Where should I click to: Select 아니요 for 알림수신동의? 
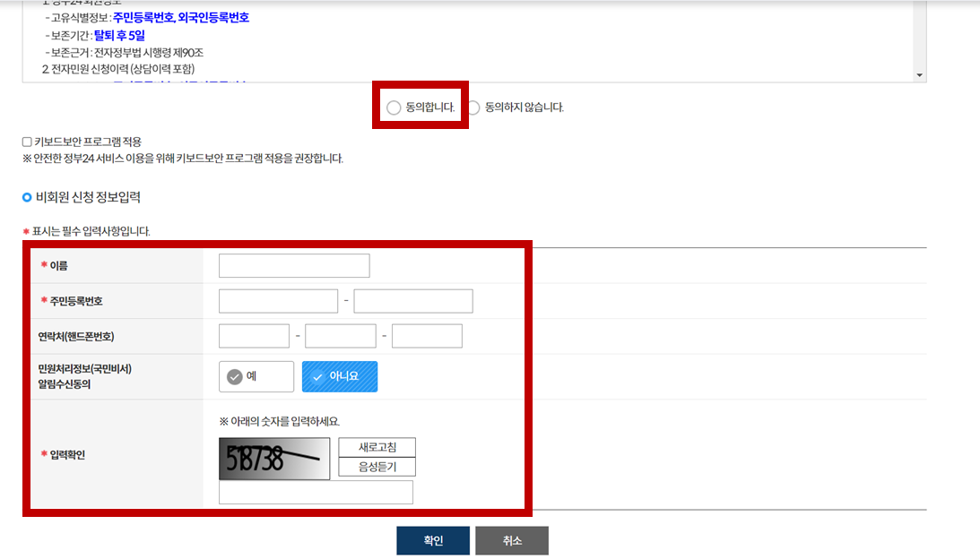click(x=340, y=376)
